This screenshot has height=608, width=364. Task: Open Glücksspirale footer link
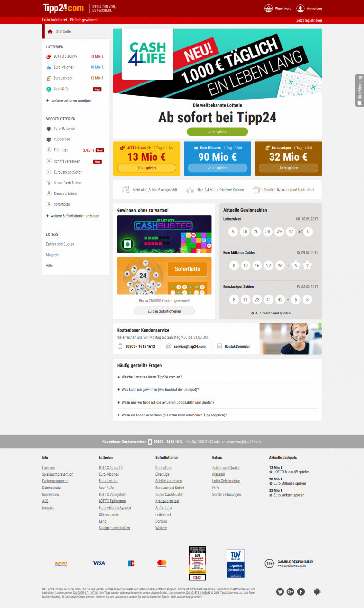pos(109,514)
